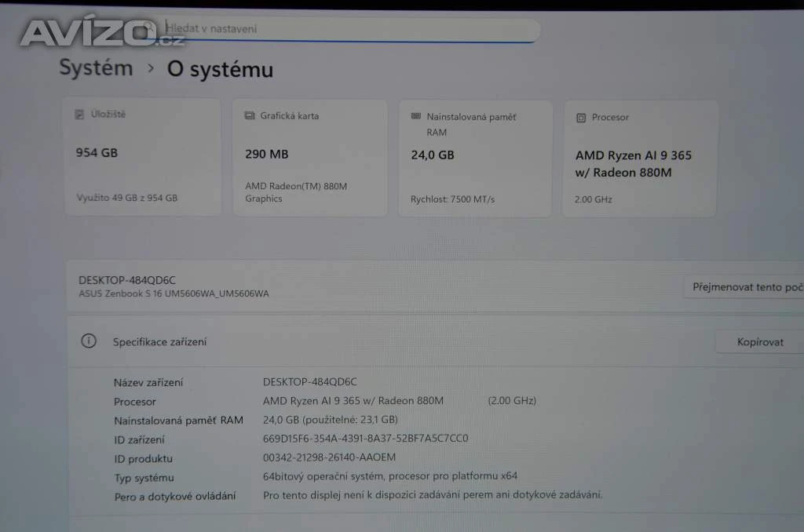This screenshot has width=804, height=532.
Task: Focus the Hledat v nastavení search field
Action: (345, 30)
